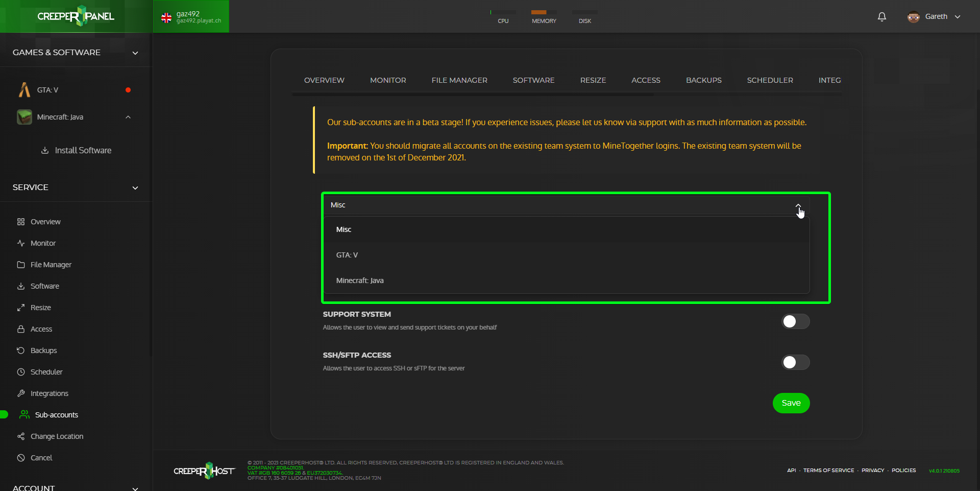980x491 pixels.
Task: Expand the Account section chevron
Action: (x=135, y=488)
